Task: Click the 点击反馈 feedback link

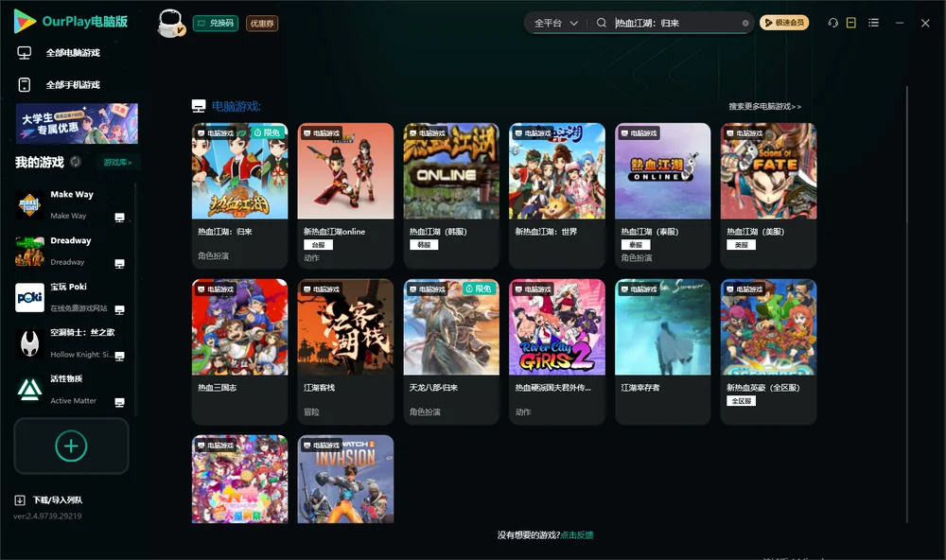Action: [x=577, y=534]
